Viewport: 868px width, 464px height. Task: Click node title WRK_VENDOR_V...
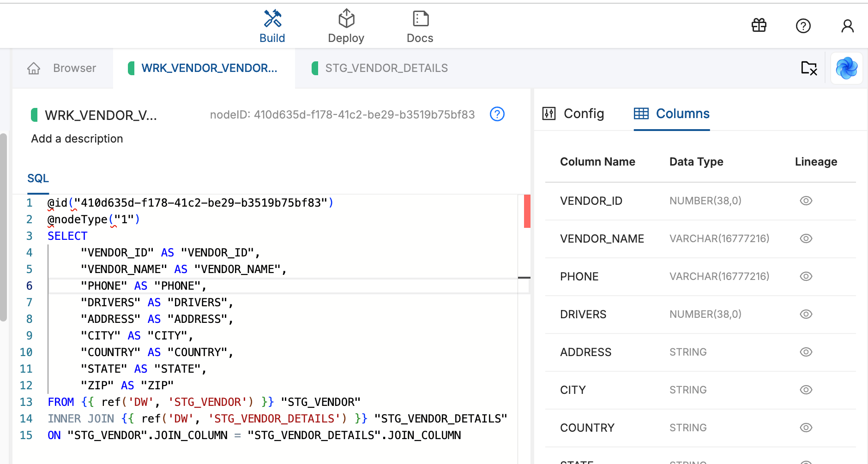click(x=101, y=115)
